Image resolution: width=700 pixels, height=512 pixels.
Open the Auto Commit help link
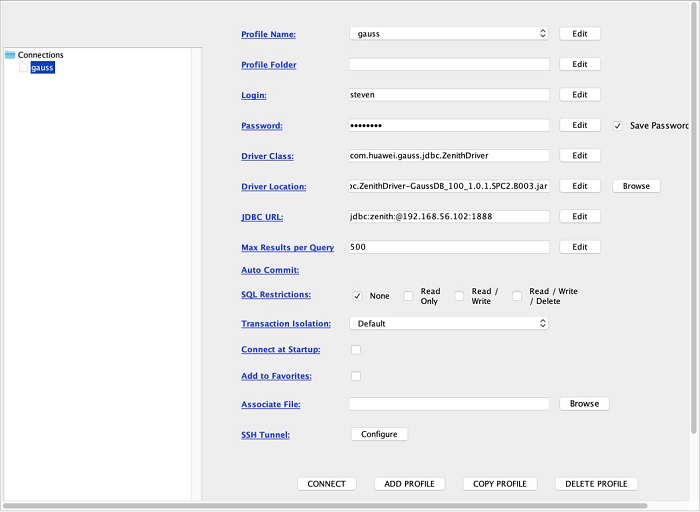coord(270,270)
